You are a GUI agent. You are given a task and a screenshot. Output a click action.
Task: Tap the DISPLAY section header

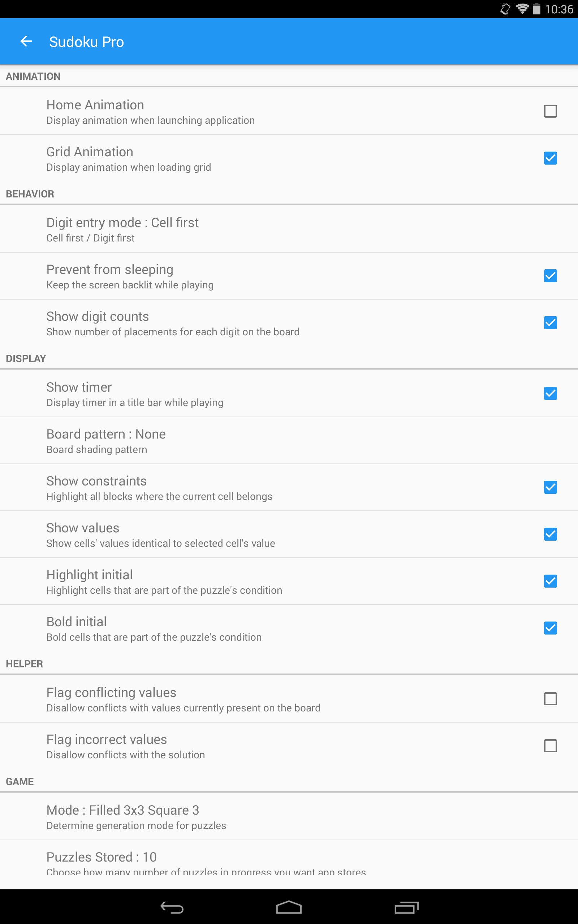[x=26, y=358]
